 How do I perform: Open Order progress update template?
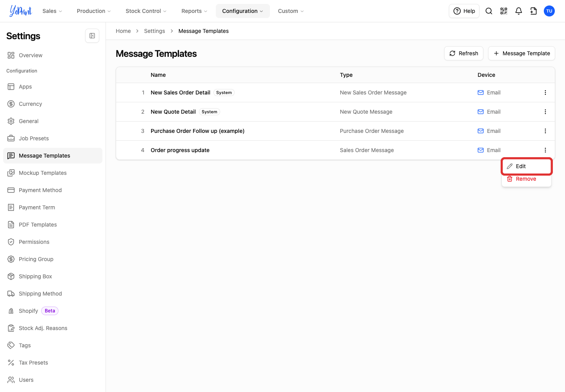(x=180, y=150)
